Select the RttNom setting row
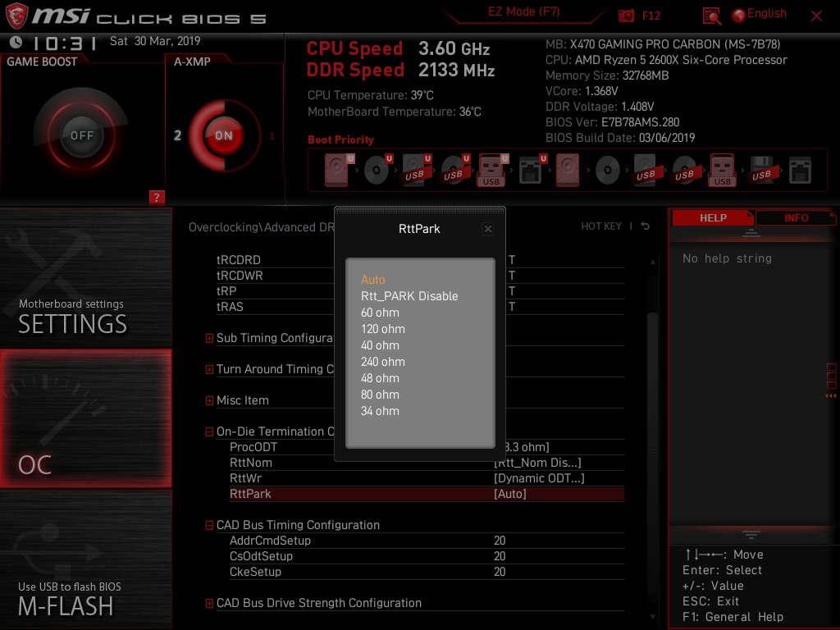 [x=427, y=463]
